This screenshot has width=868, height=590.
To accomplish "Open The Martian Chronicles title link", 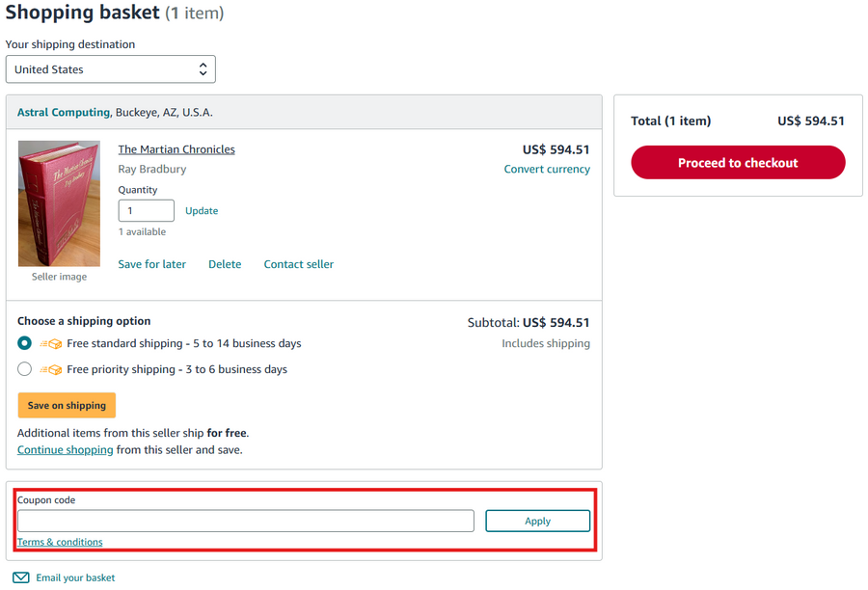I will point(176,149).
